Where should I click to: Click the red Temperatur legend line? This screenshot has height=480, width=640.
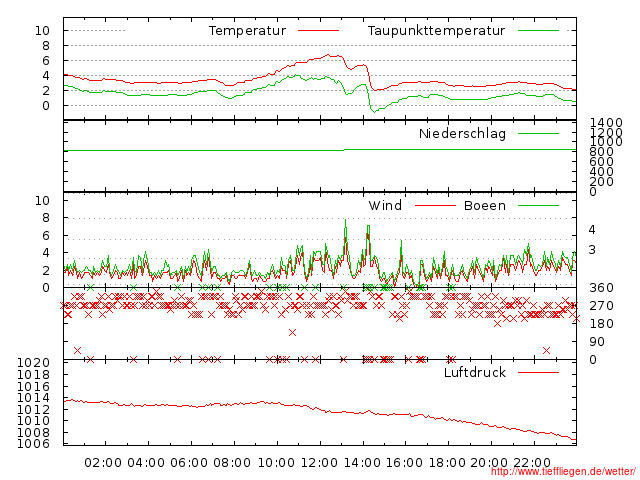point(319,32)
